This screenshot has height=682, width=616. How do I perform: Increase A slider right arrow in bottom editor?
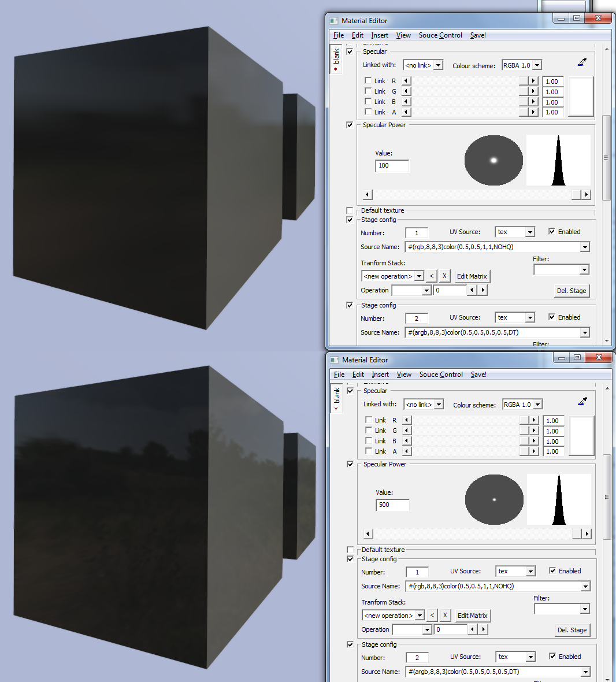click(x=534, y=451)
